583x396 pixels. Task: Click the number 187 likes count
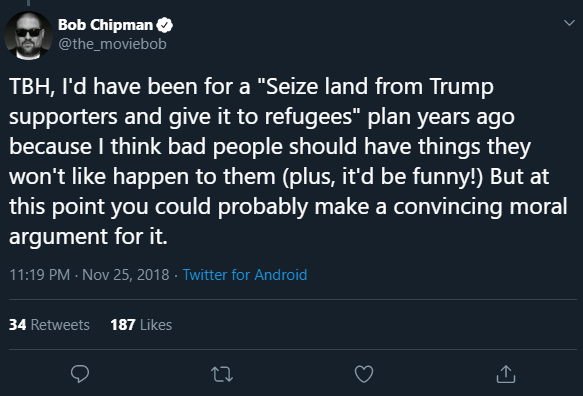[x=123, y=325]
